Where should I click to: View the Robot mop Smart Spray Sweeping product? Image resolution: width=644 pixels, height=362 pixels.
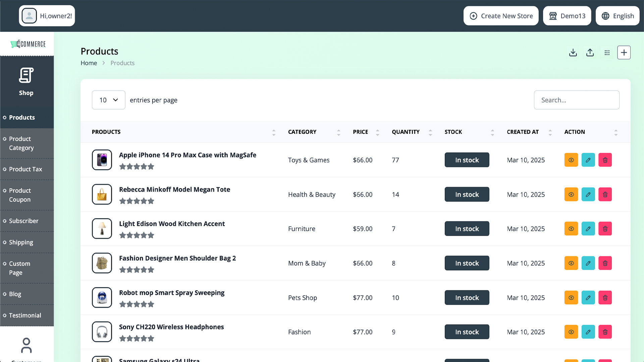tap(571, 298)
